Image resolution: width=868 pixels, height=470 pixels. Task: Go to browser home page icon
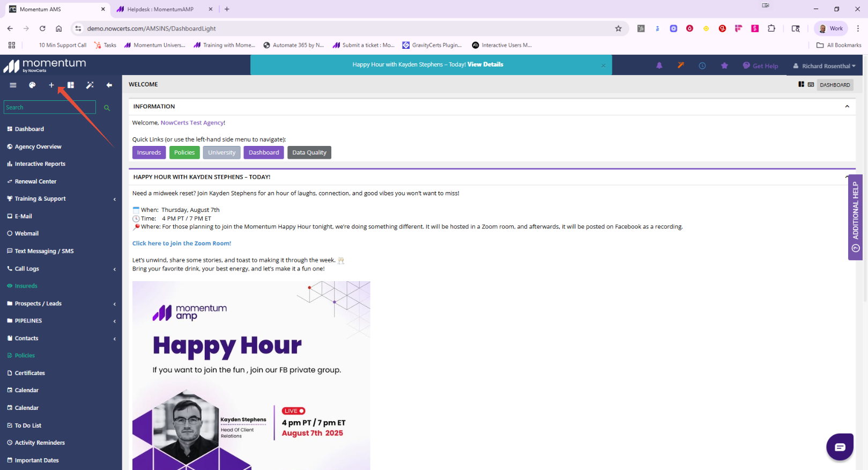[58, 28]
